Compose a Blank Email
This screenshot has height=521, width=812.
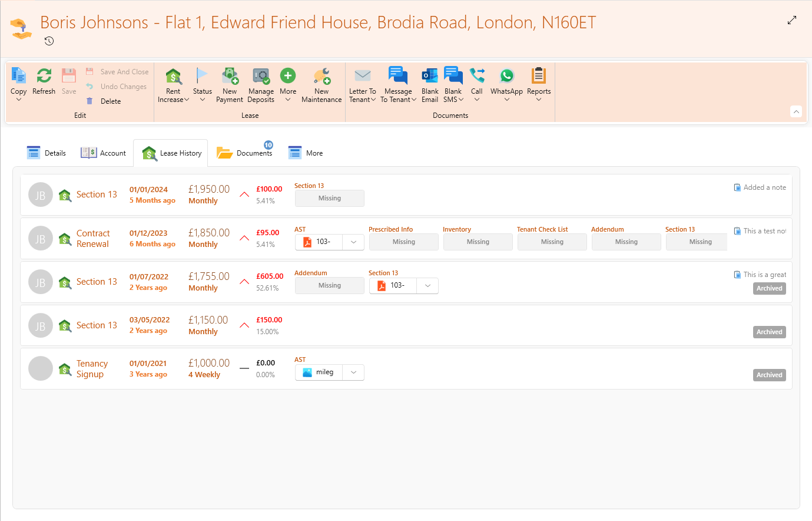430,85
